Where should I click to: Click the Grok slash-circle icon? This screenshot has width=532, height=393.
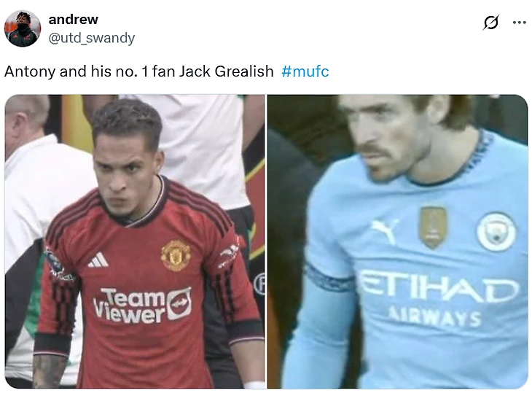491,23
